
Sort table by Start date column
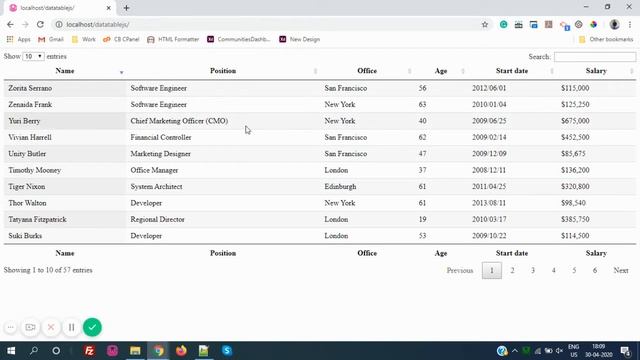click(512, 71)
